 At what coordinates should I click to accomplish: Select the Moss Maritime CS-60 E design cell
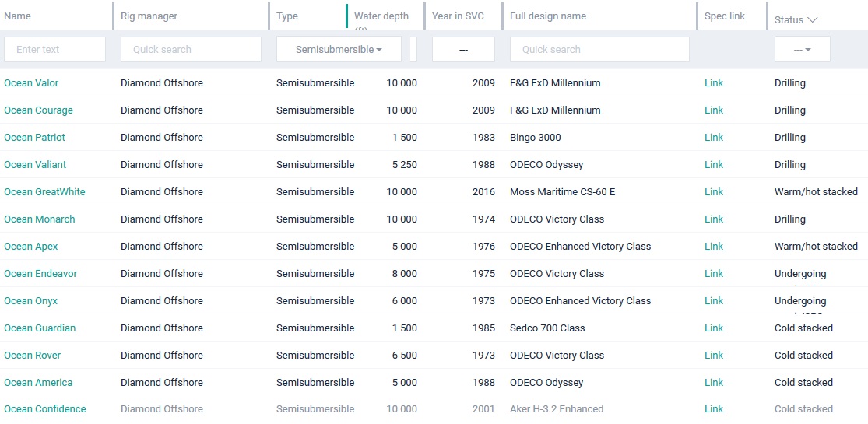562,191
